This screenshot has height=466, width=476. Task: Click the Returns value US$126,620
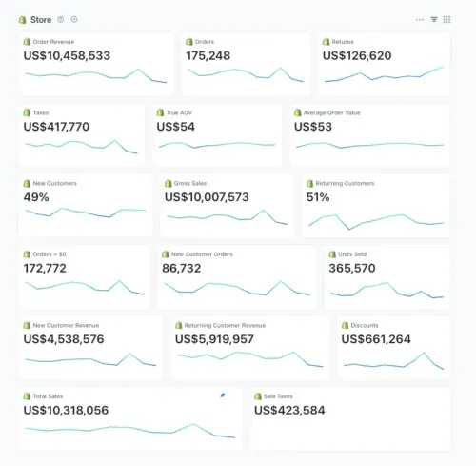357,56
